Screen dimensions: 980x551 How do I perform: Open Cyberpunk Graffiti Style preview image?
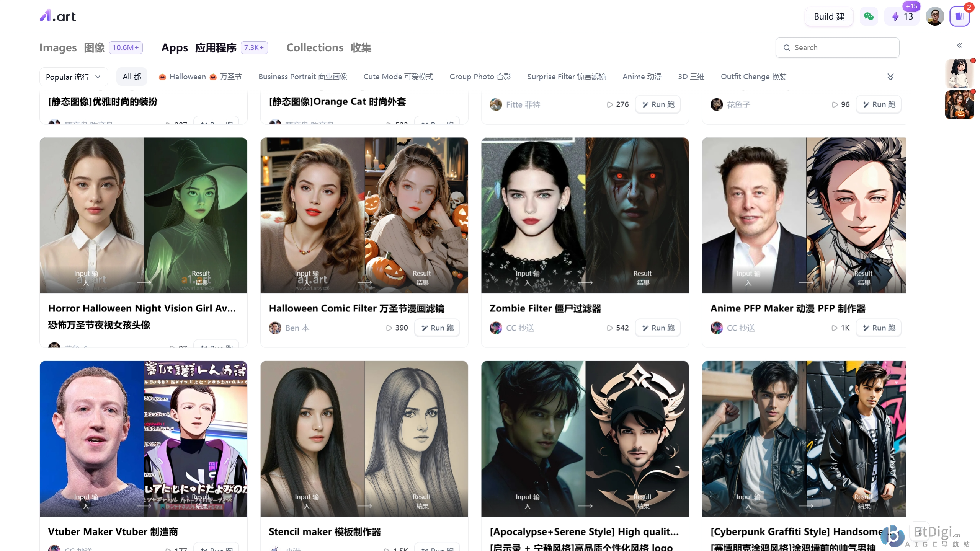(x=804, y=439)
